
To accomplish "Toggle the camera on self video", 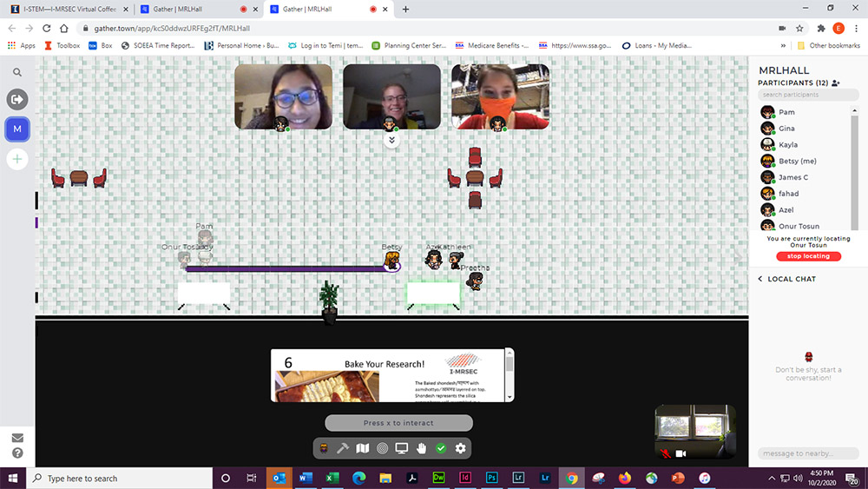I will coord(681,453).
